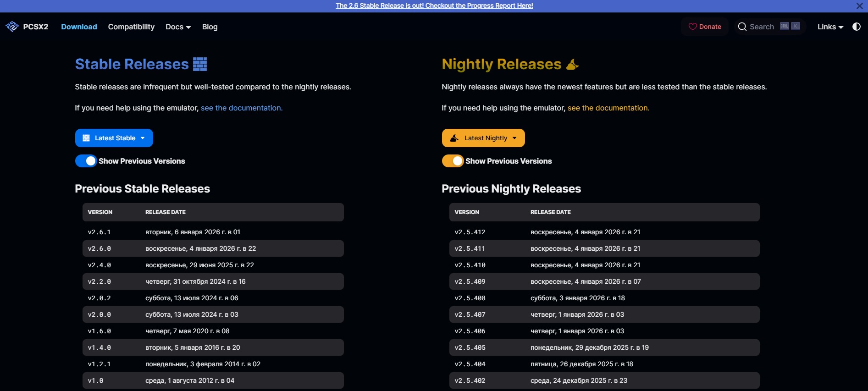Click the Previous Stable Releases heading

[x=142, y=189]
